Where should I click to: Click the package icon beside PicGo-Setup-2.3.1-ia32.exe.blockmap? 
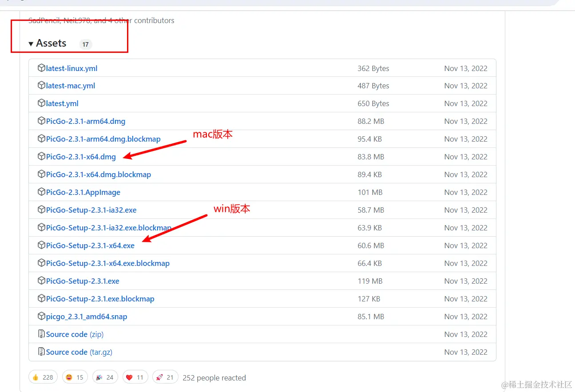click(41, 228)
